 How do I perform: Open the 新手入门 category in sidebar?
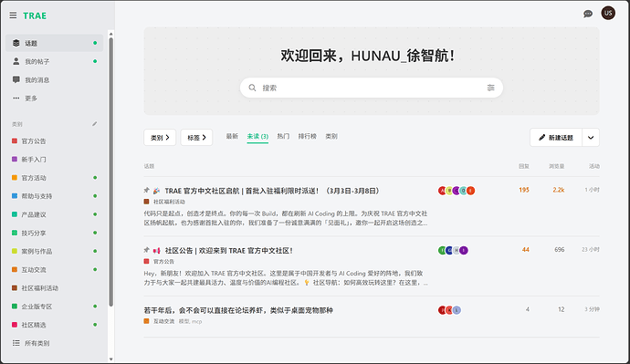(x=54, y=160)
